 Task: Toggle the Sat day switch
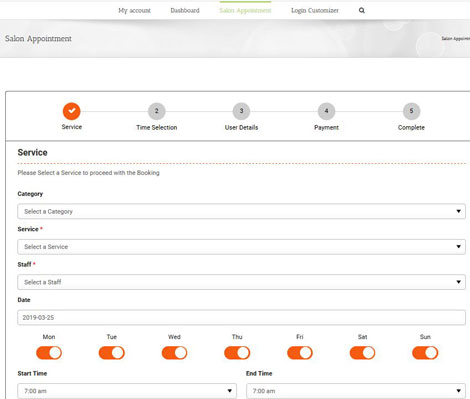362,353
